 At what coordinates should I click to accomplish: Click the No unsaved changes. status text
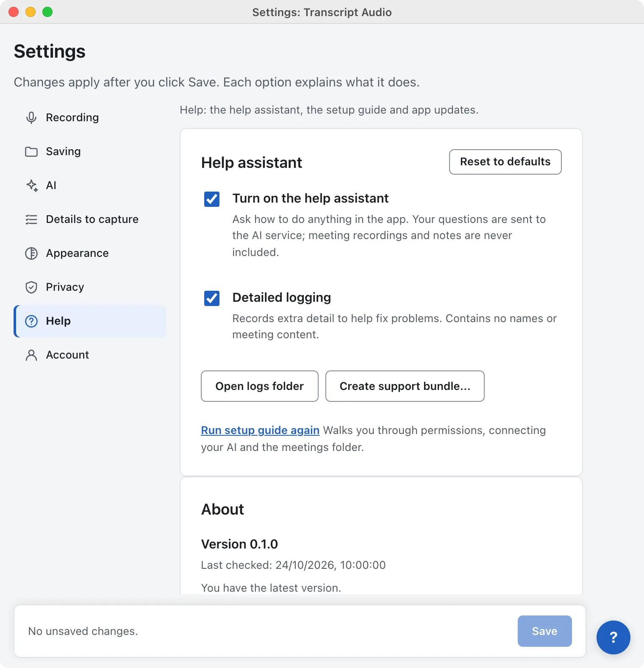click(x=83, y=631)
